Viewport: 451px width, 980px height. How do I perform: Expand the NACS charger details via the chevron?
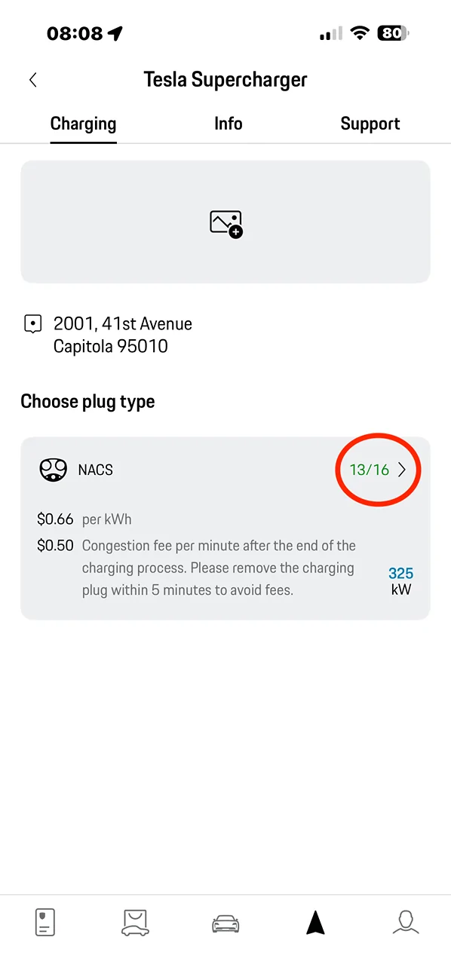click(x=402, y=469)
